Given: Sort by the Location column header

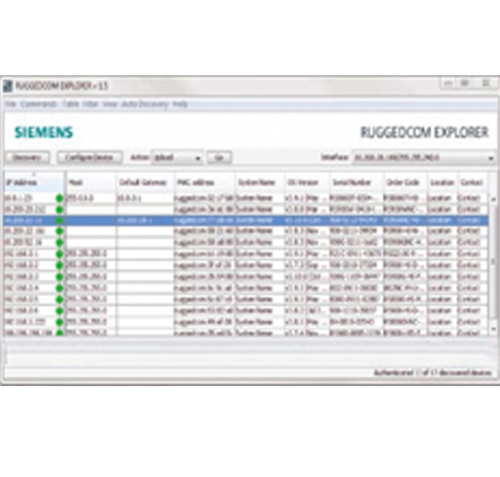Looking at the screenshot, I should pos(442,182).
